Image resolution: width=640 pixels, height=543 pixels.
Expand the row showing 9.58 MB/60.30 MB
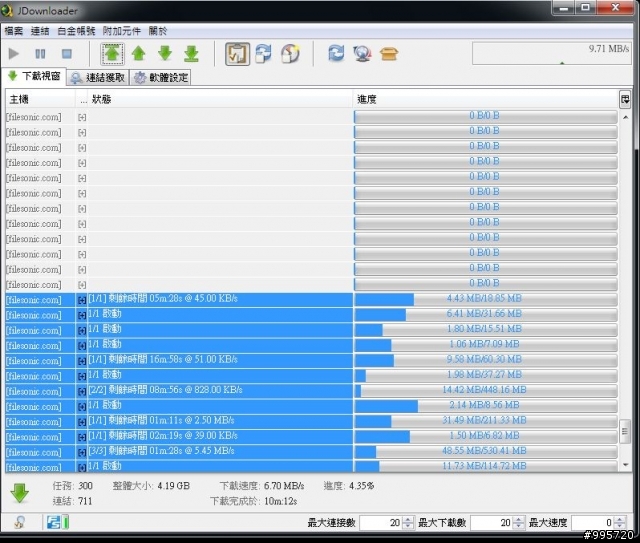[x=82, y=361]
